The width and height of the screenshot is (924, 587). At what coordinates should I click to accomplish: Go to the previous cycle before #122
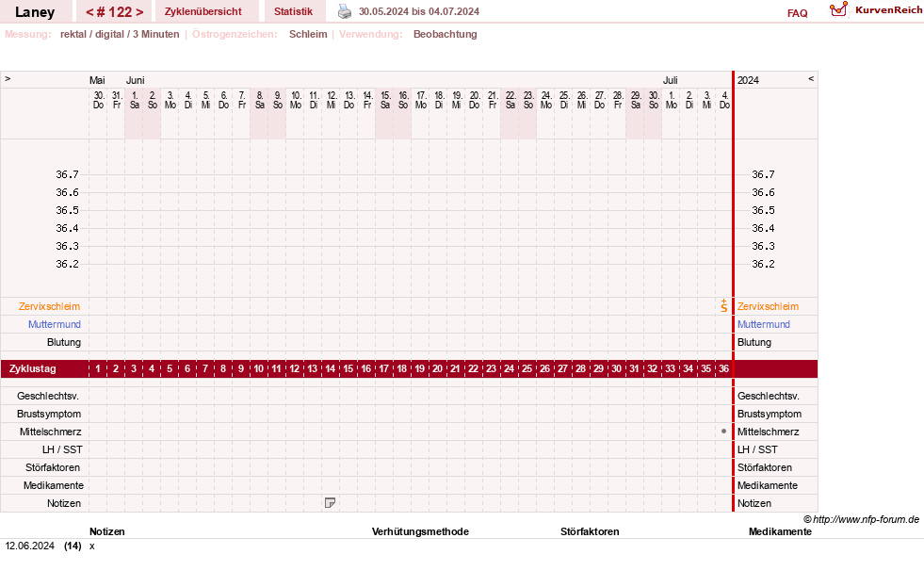89,12
